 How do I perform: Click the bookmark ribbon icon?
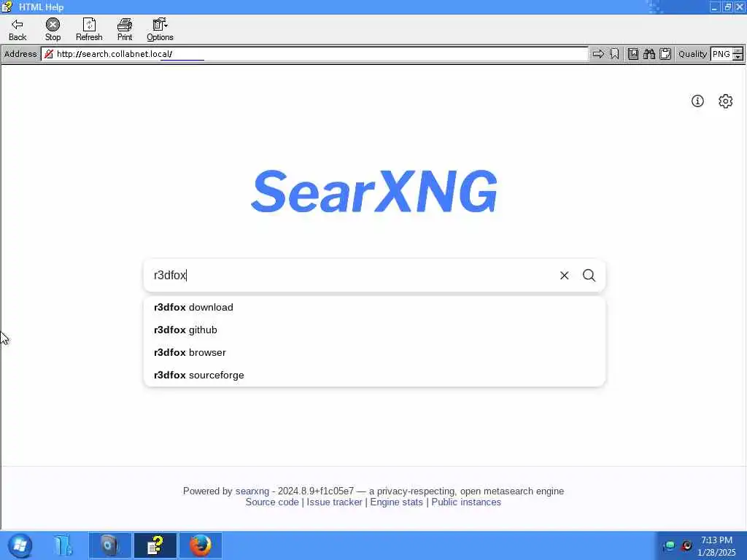click(x=614, y=54)
